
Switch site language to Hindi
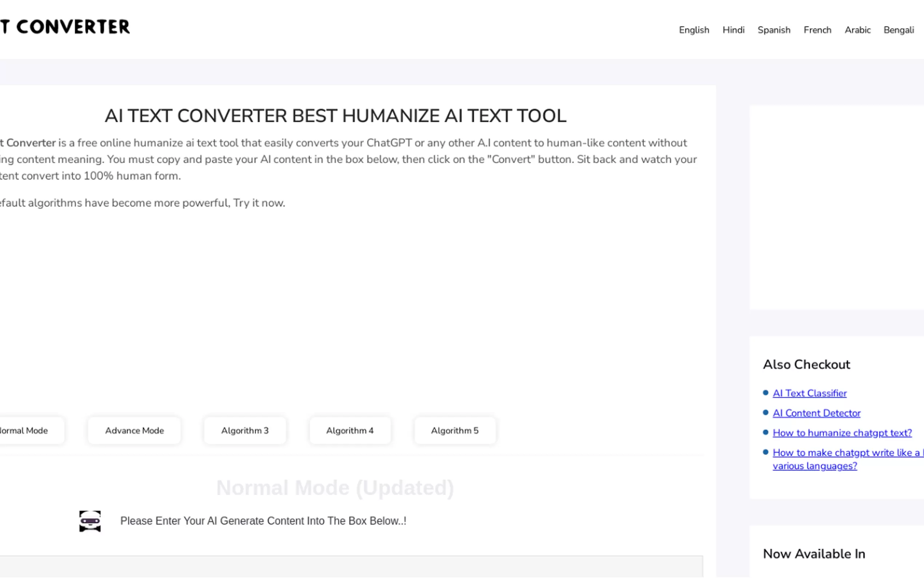(x=733, y=30)
